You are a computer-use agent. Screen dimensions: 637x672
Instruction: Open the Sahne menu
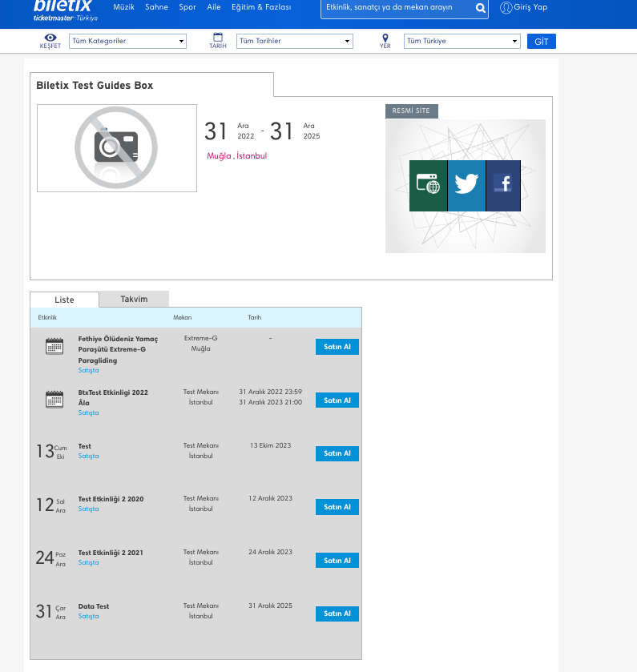pos(156,7)
